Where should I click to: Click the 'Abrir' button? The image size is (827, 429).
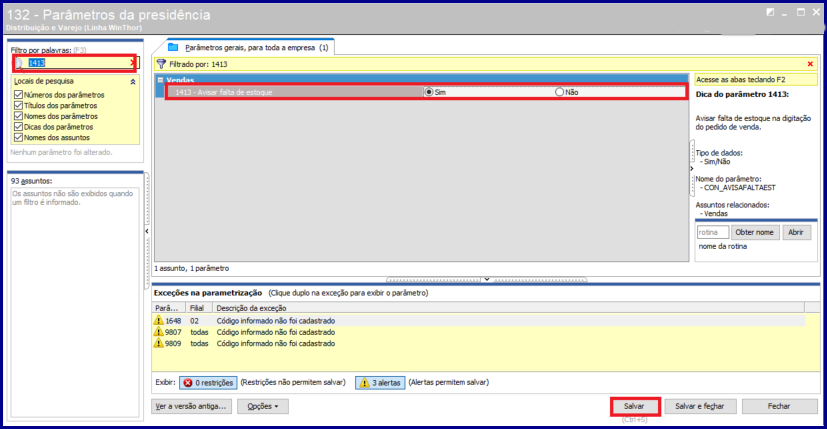pos(796,232)
